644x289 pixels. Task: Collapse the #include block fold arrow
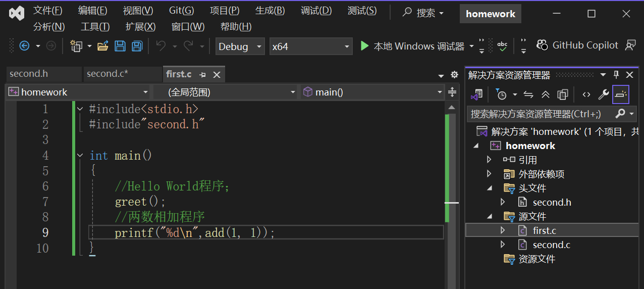coord(80,109)
